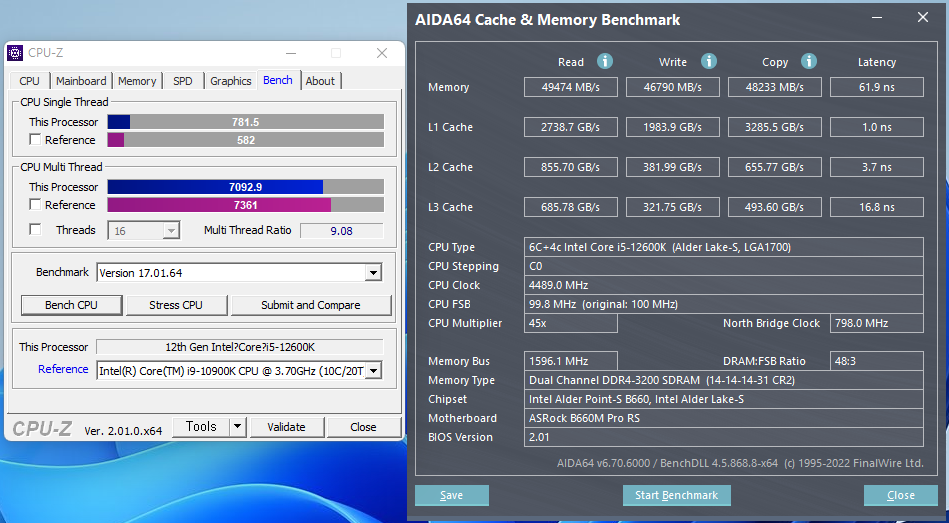
Task: Click Memory Bus value 1596.1 MHz
Action: tap(571, 361)
